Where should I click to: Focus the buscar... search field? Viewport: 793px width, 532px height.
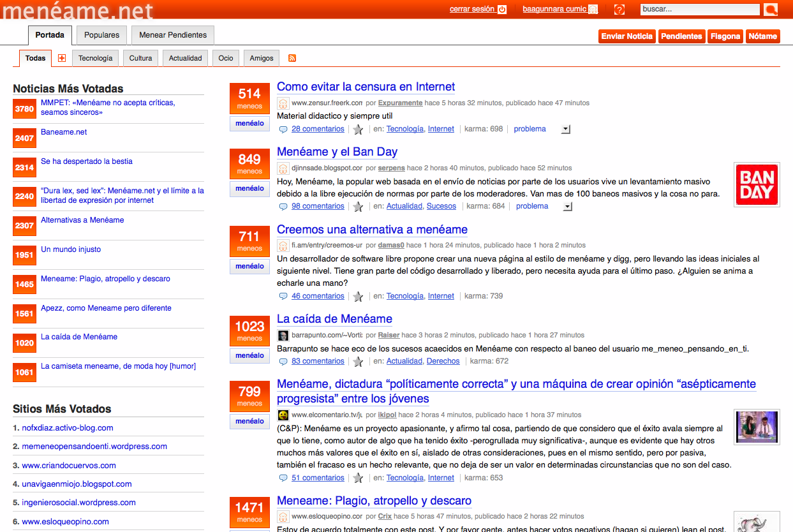point(700,9)
